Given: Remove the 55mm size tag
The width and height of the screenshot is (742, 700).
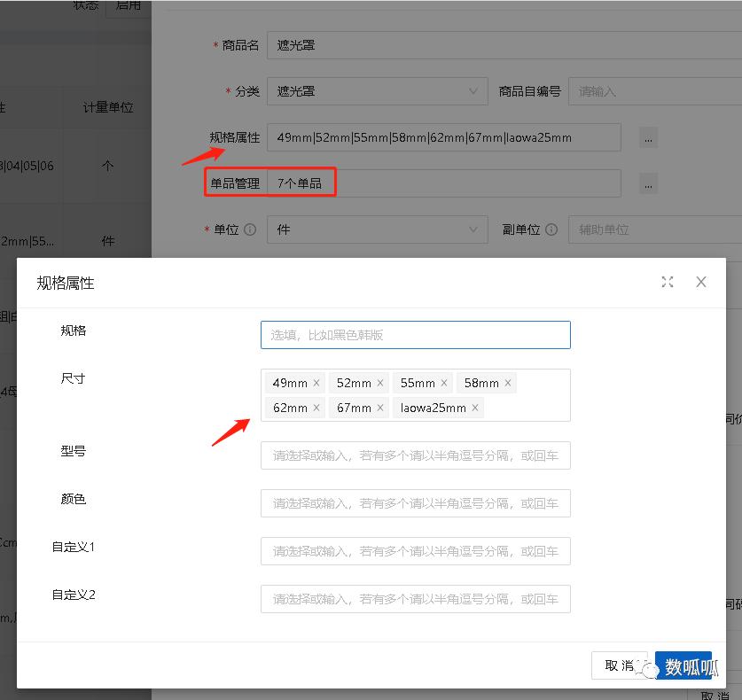Looking at the screenshot, I should click(x=444, y=383).
